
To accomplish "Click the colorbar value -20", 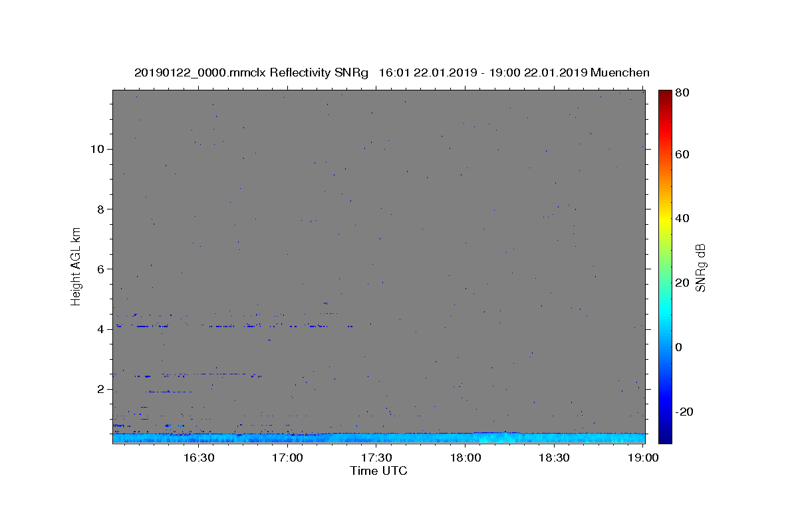I will pyautogui.click(x=686, y=412).
